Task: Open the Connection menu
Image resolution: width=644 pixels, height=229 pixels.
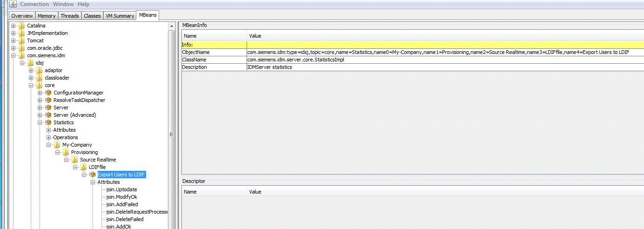Action: (x=34, y=4)
